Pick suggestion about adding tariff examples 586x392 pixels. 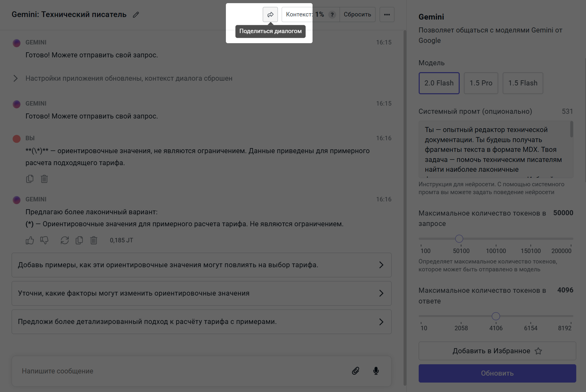[201, 265]
